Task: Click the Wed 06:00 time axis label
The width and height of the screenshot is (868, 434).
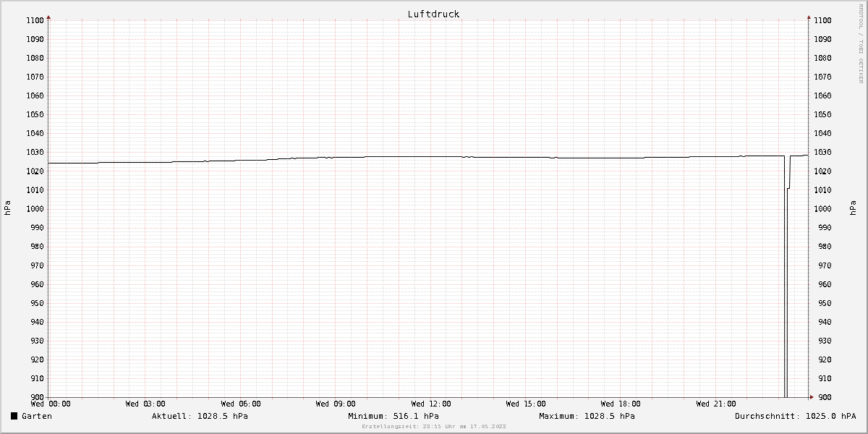Action: [x=241, y=404]
